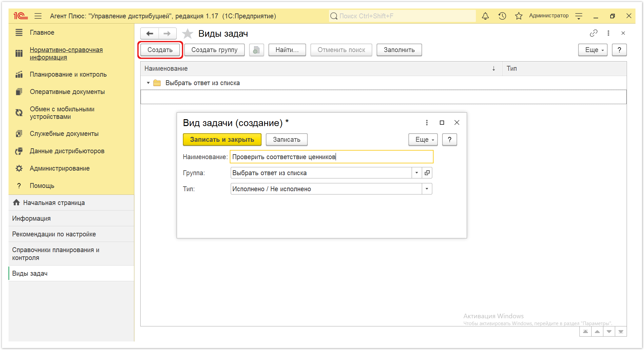Open the service settings menu icon beside Администратор

tap(579, 16)
